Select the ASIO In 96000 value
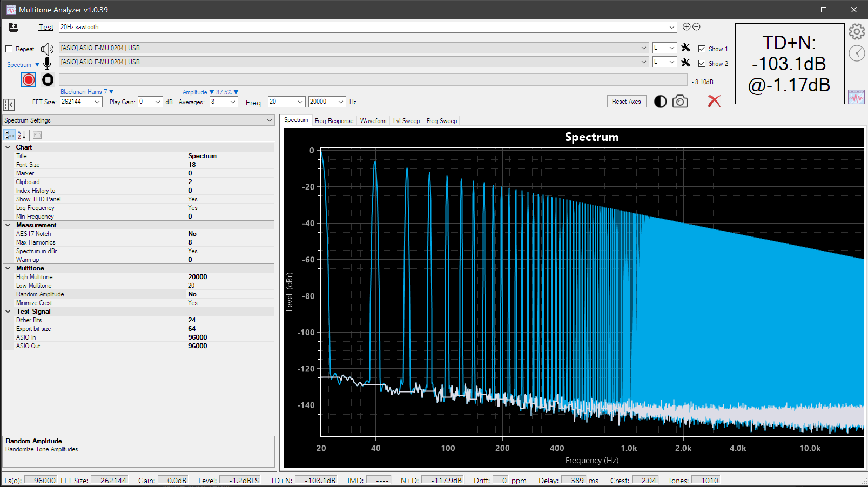 (x=230, y=337)
